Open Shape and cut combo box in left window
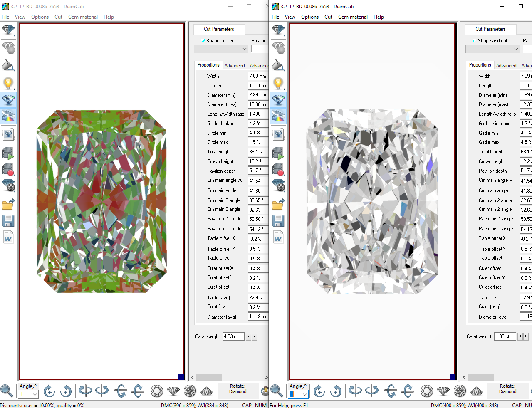 point(221,49)
